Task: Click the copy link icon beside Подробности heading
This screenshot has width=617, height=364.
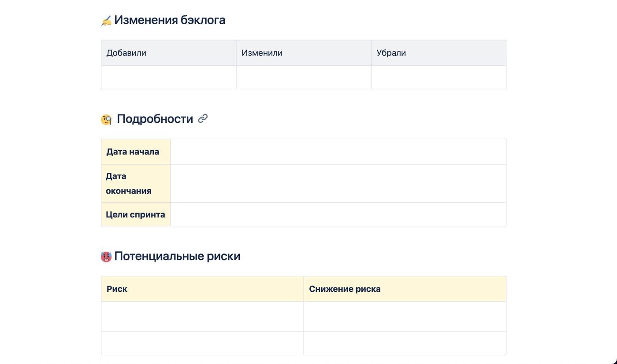Action: pos(203,118)
